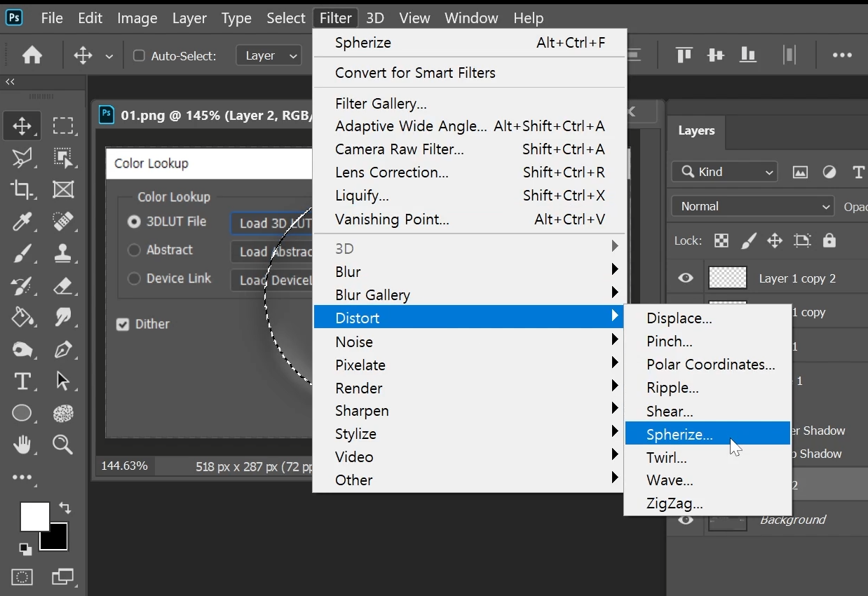Open the Kind layer filter dropdown
This screenshot has height=596, width=868.
tap(725, 172)
